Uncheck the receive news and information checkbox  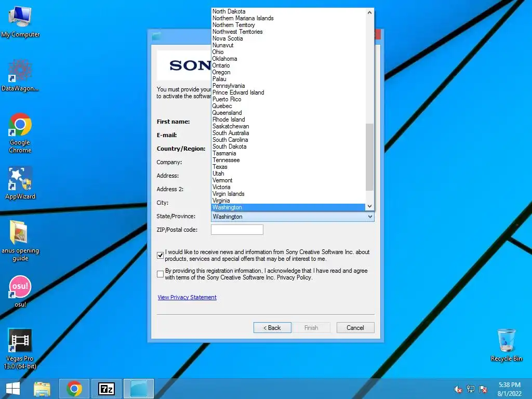161,255
